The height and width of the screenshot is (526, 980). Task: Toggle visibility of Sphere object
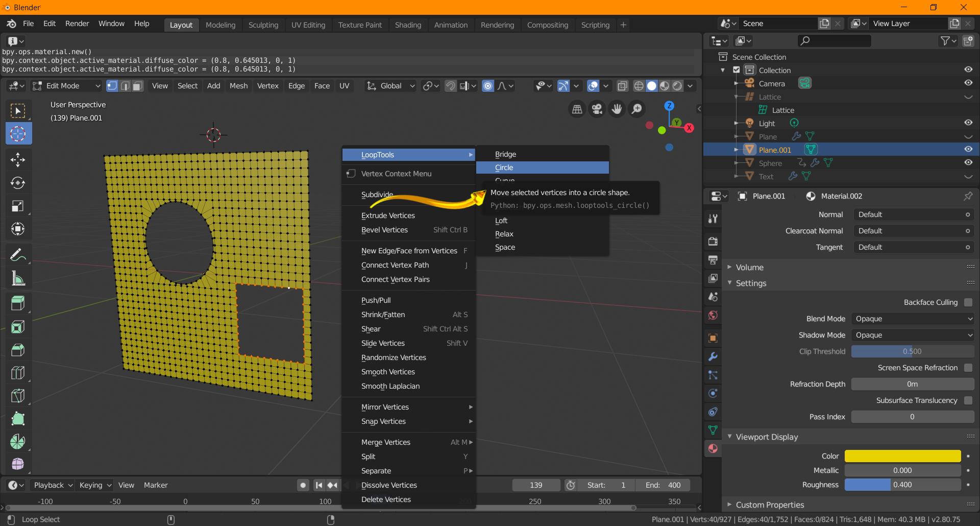pyautogui.click(x=968, y=162)
